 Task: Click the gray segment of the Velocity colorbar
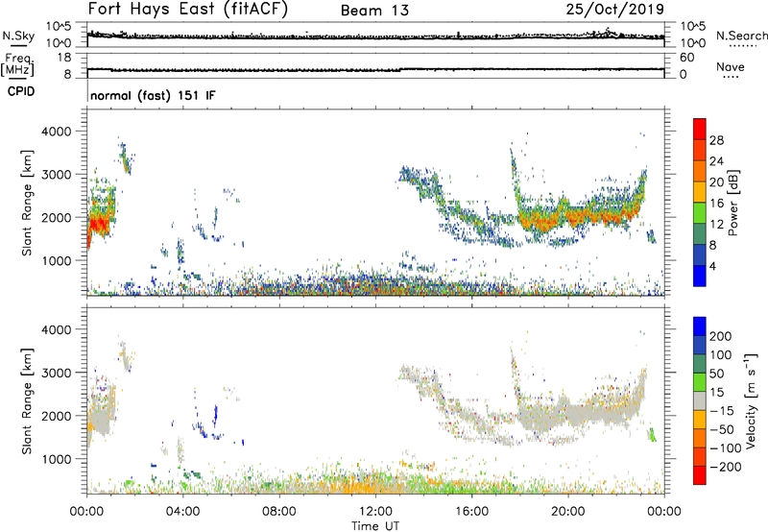click(x=700, y=401)
